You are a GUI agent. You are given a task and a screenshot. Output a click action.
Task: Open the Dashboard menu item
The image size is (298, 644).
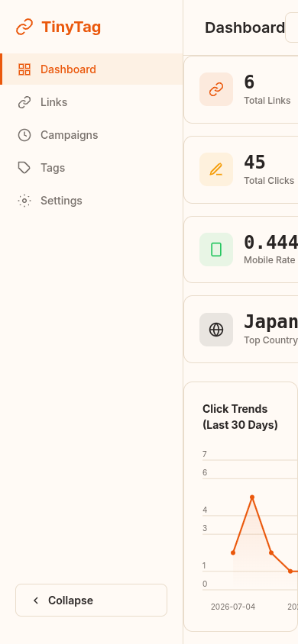click(91, 69)
